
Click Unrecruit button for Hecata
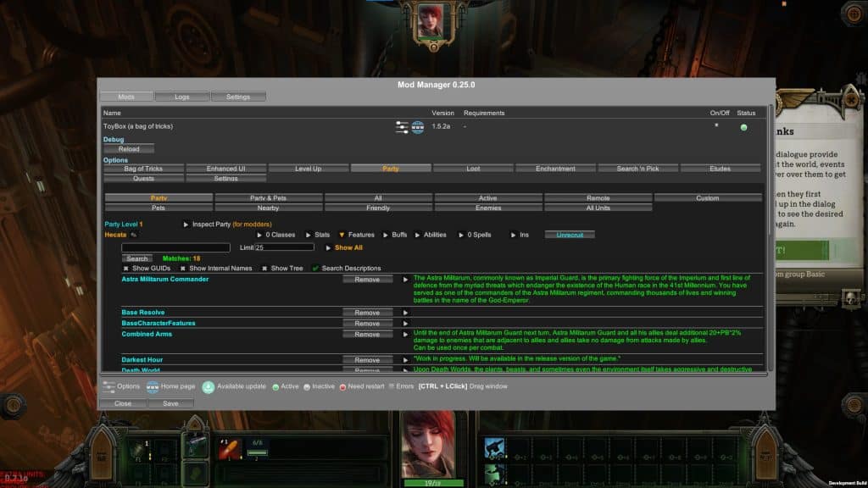570,236
